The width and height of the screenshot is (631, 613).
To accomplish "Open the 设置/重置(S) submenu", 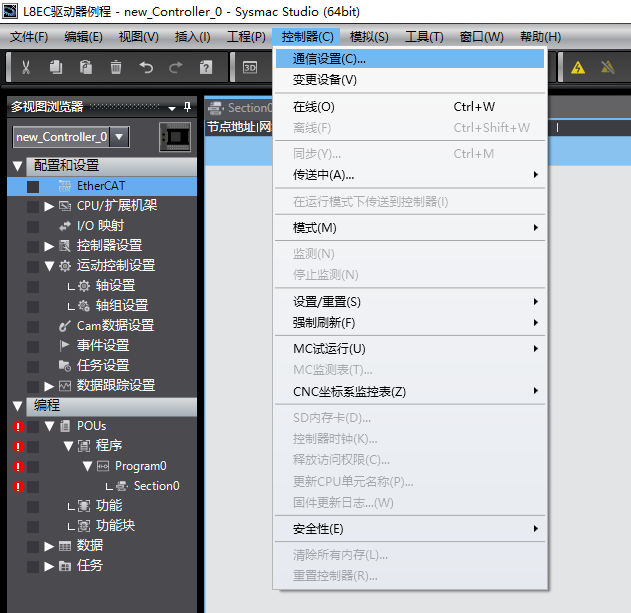I will pos(410,301).
